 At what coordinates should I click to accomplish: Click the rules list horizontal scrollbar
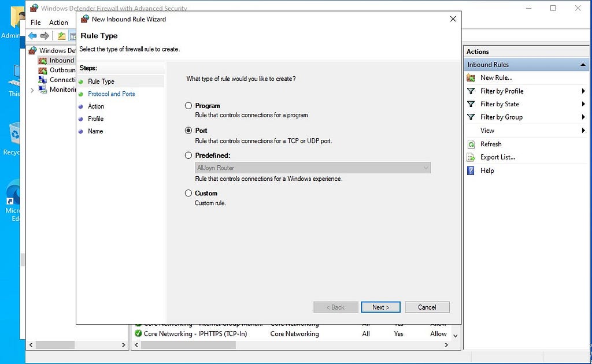click(188, 345)
